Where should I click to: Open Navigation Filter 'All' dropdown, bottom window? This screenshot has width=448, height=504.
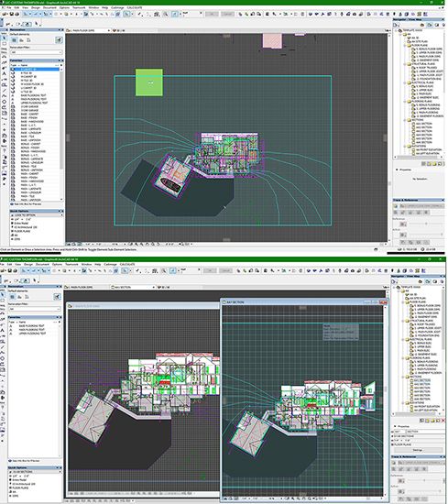34,309
